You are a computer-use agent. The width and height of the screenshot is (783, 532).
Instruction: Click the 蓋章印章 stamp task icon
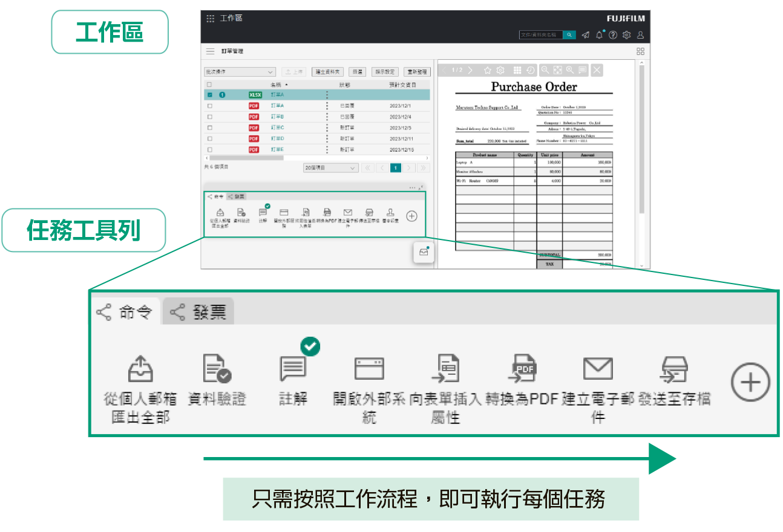click(390, 213)
